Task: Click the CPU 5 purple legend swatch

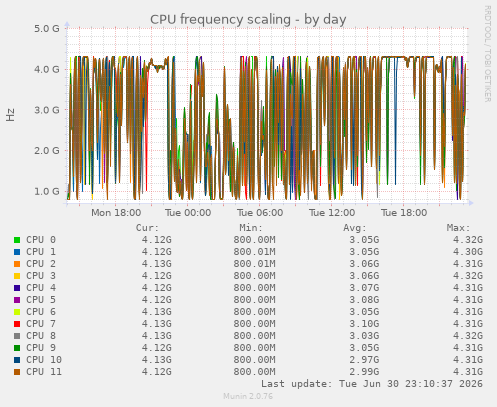Action: click(x=17, y=300)
